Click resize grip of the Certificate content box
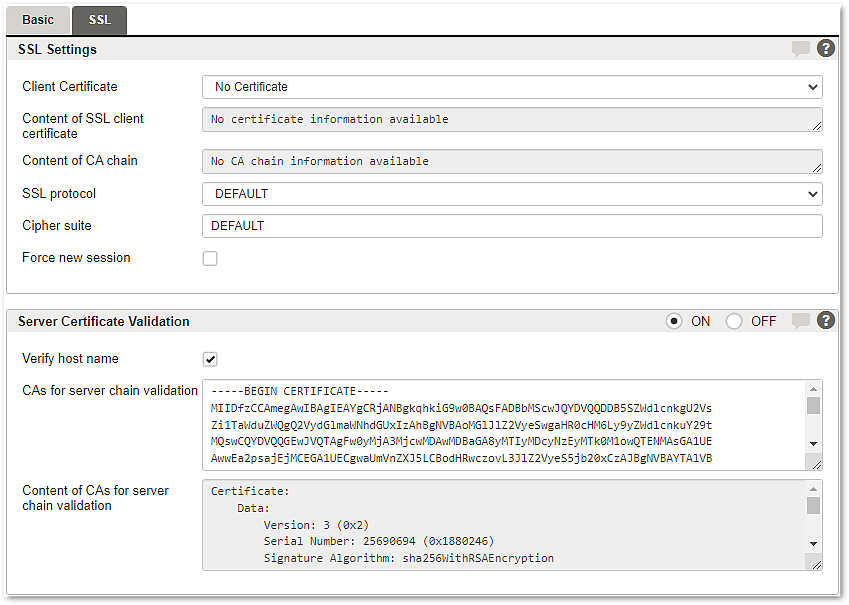The image size is (849, 605). (817, 564)
